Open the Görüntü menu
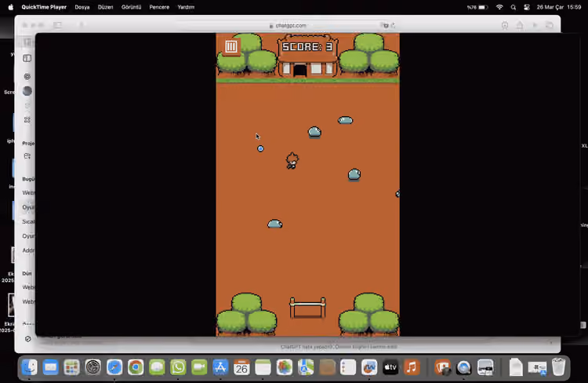Screen dimensions: 588x383 pyautogui.click(x=131, y=7)
